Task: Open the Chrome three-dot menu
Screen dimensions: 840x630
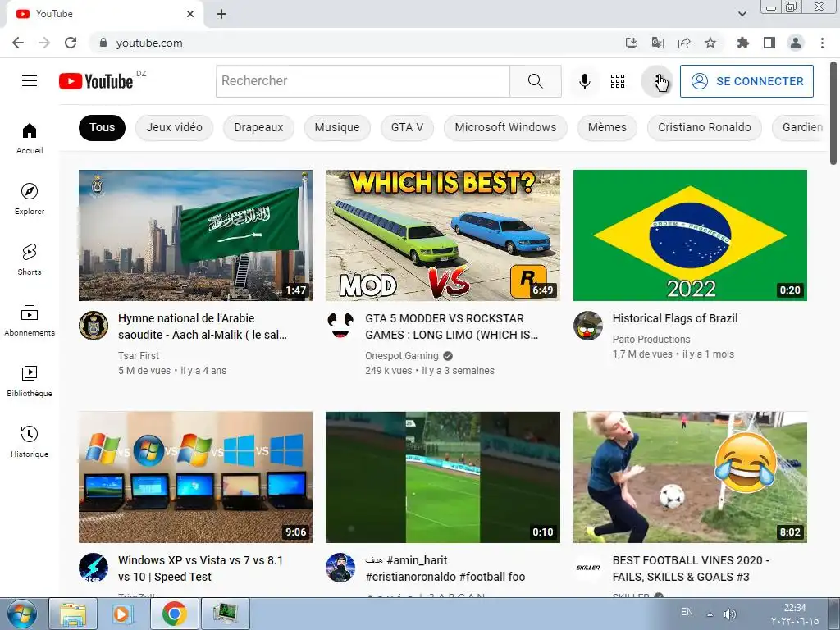Action: tap(822, 43)
